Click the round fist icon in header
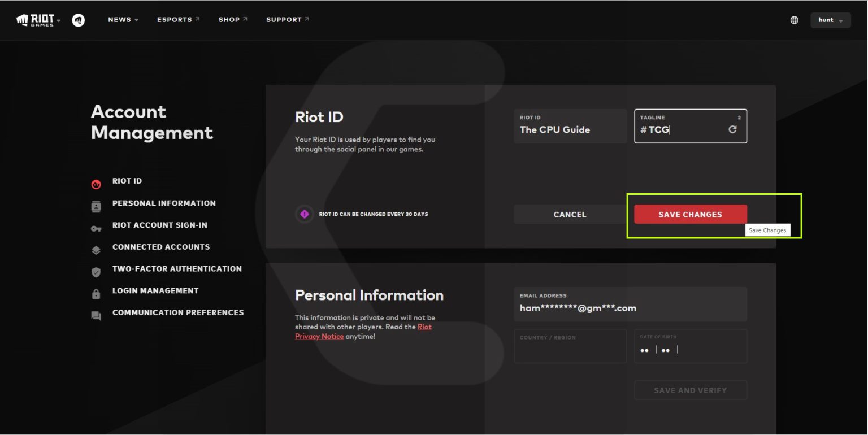868x435 pixels. (x=79, y=20)
